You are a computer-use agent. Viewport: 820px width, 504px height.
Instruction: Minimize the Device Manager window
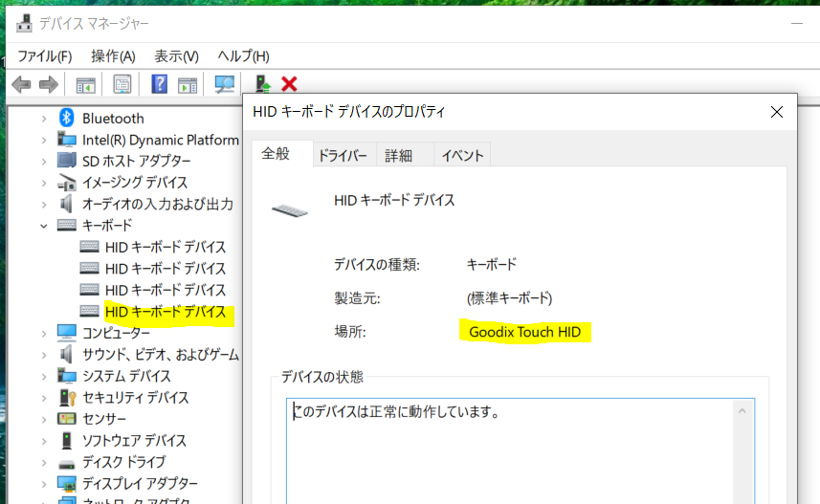796,24
